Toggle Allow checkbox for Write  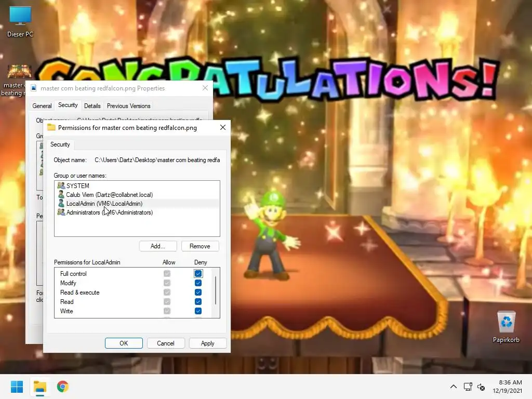click(167, 311)
